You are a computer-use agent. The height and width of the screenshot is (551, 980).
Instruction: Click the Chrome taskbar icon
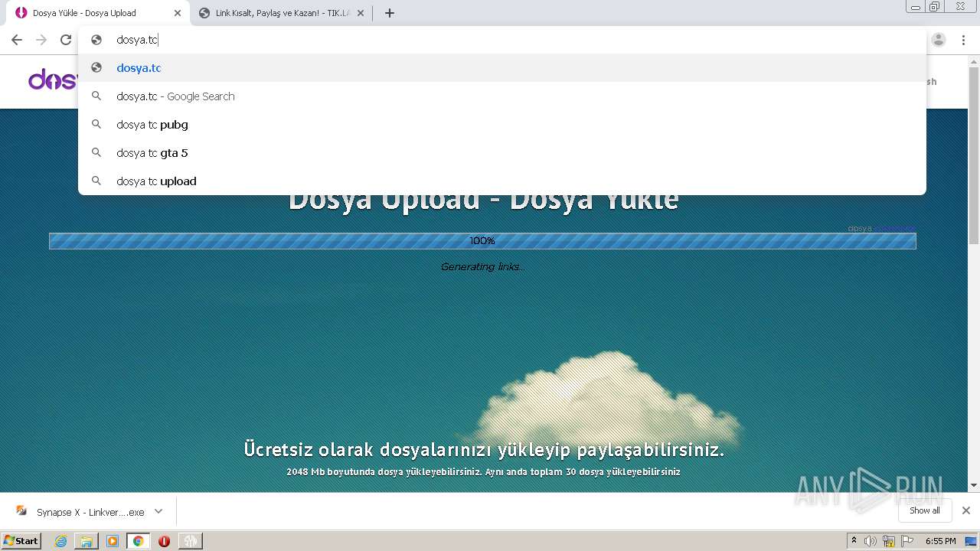point(139,541)
